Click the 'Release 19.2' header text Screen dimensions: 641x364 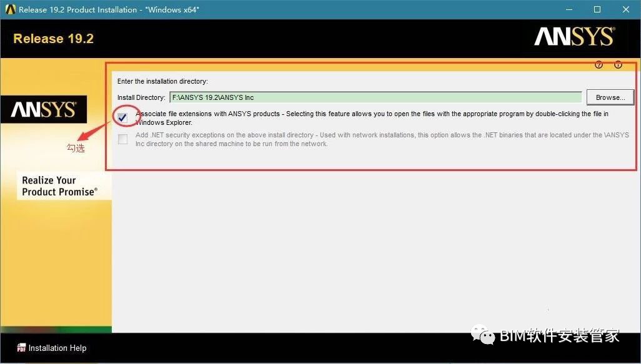click(54, 39)
